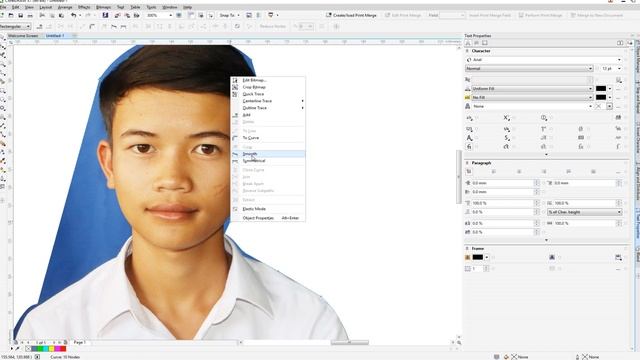Open the Align and Distribute docker tab
The width and height of the screenshot is (640, 360).
(x=637, y=182)
